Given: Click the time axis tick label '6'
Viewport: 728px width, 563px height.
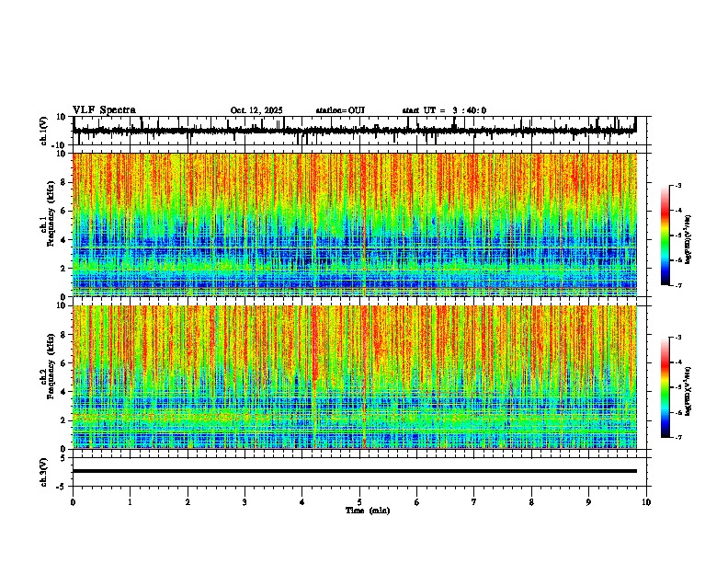Looking at the screenshot, I should (417, 502).
